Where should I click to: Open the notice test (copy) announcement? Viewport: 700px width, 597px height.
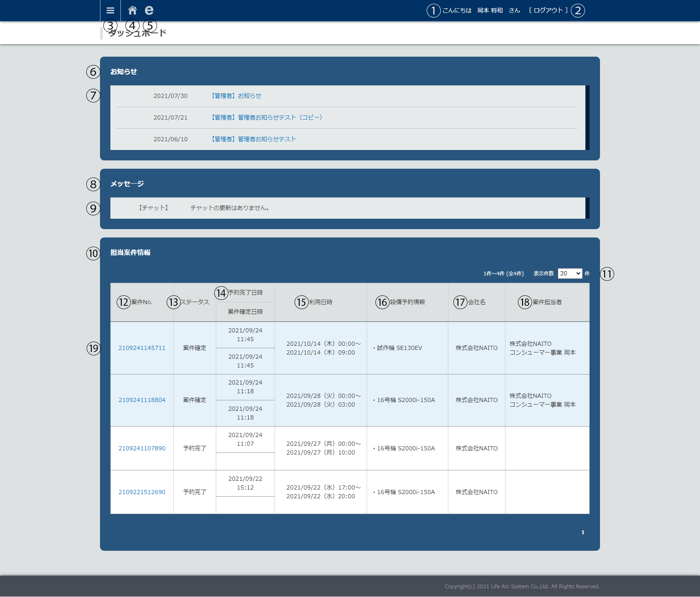coord(267,117)
